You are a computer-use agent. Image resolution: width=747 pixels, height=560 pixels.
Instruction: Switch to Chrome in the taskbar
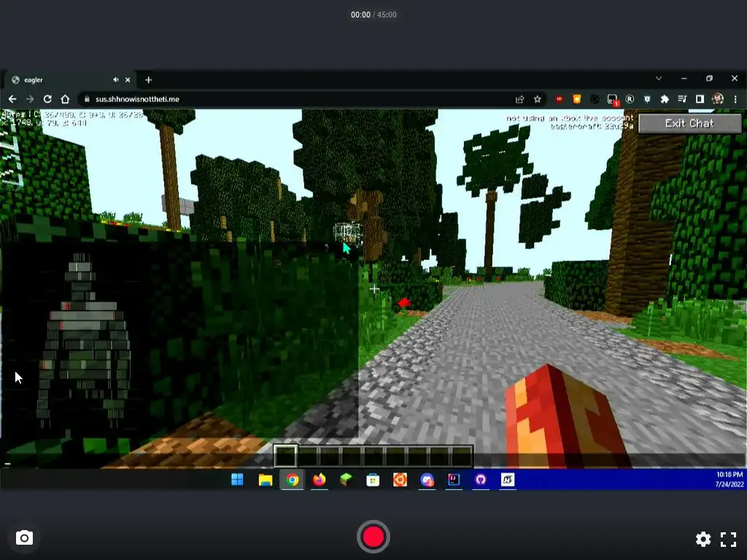[292, 480]
